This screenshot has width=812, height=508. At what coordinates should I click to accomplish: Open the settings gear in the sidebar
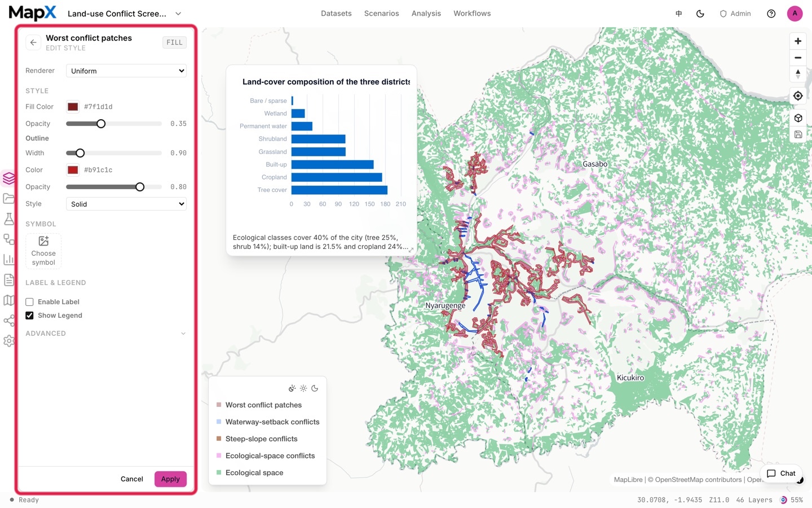[x=8, y=341]
